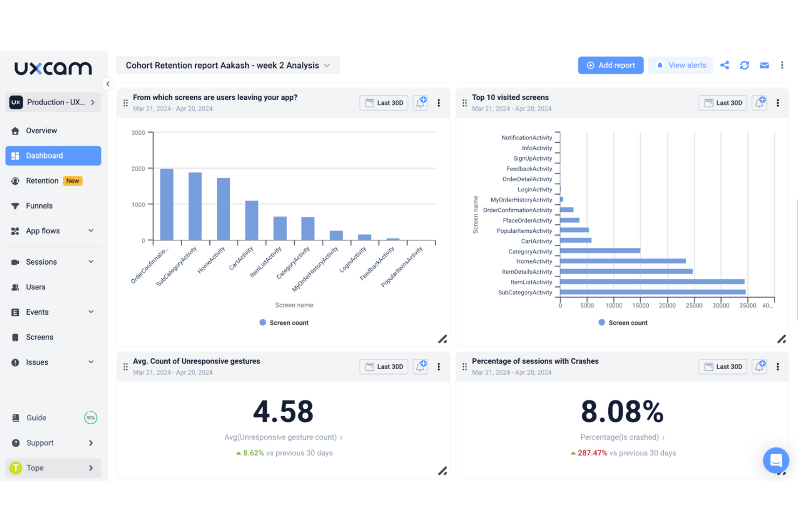Toggle Screen count legend in Top 10 chart

coord(623,323)
